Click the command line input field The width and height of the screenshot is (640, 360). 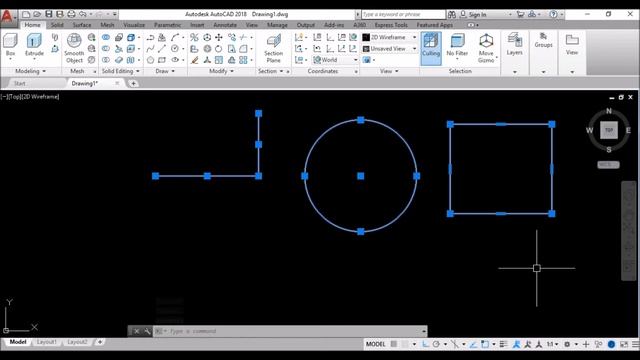coord(290,331)
